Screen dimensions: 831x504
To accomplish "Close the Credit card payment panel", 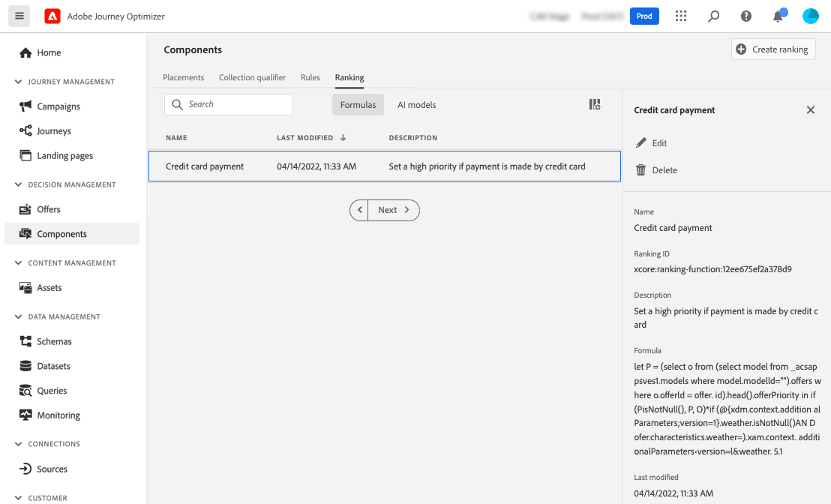I will [x=810, y=110].
